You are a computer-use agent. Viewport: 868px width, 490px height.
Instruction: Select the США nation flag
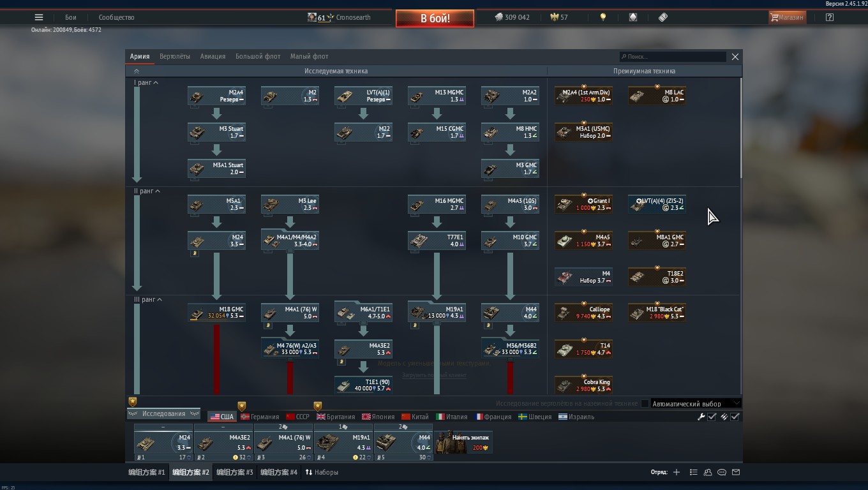(221, 417)
